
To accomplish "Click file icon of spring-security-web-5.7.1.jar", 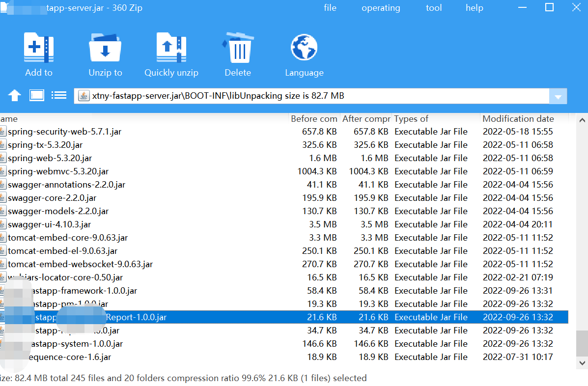I will pyautogui.click(x=3, y=132).
